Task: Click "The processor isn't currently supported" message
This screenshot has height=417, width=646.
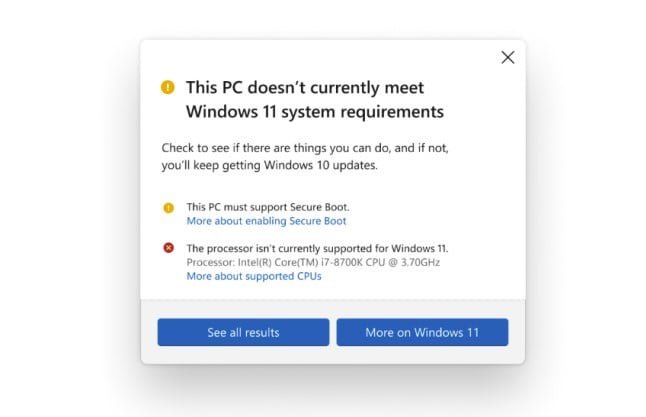Action: click(x=318, y=248)
